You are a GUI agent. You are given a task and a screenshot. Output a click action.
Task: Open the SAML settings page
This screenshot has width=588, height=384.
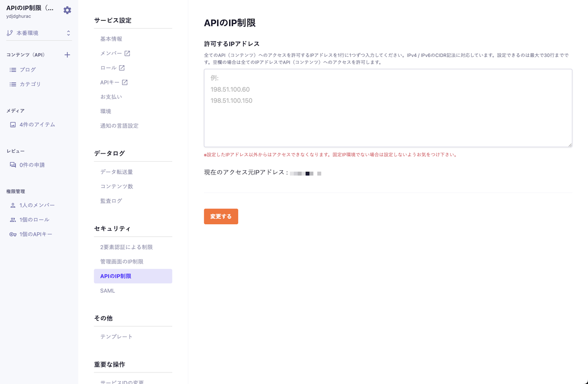point(107,291)
